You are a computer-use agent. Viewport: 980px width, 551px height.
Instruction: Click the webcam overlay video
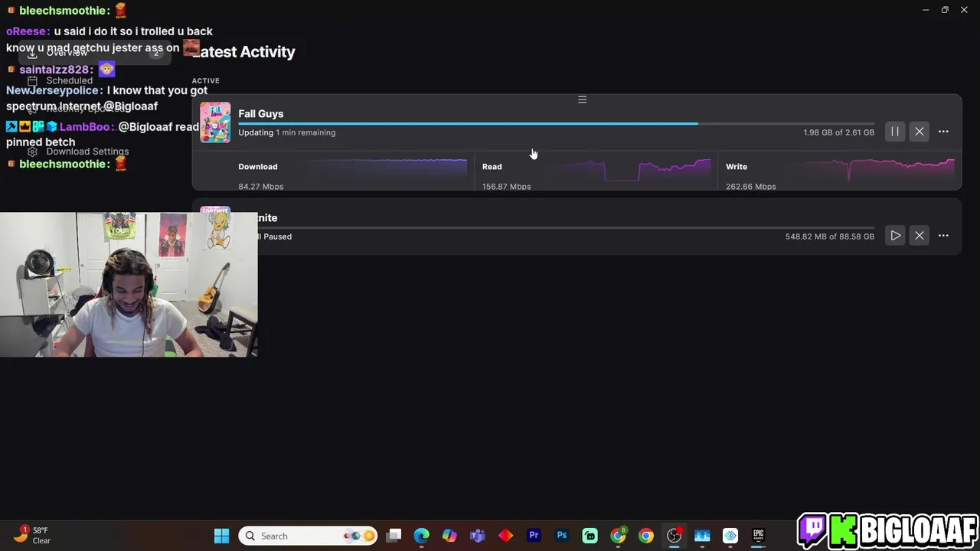(x=129, y=285)
